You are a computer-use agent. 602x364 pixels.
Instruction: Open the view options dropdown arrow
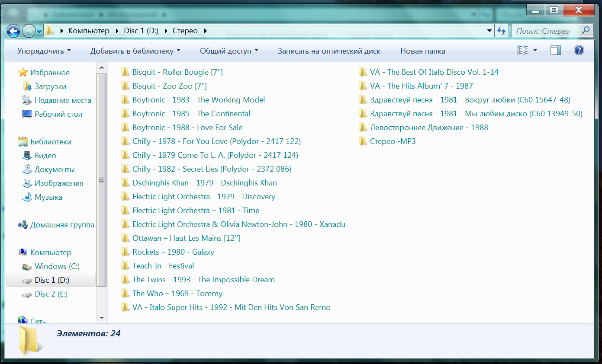535,51
